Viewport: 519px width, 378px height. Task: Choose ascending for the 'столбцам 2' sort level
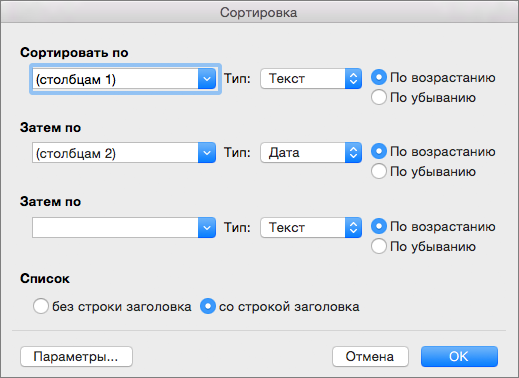pyautogui.click(x=379, y=152)
